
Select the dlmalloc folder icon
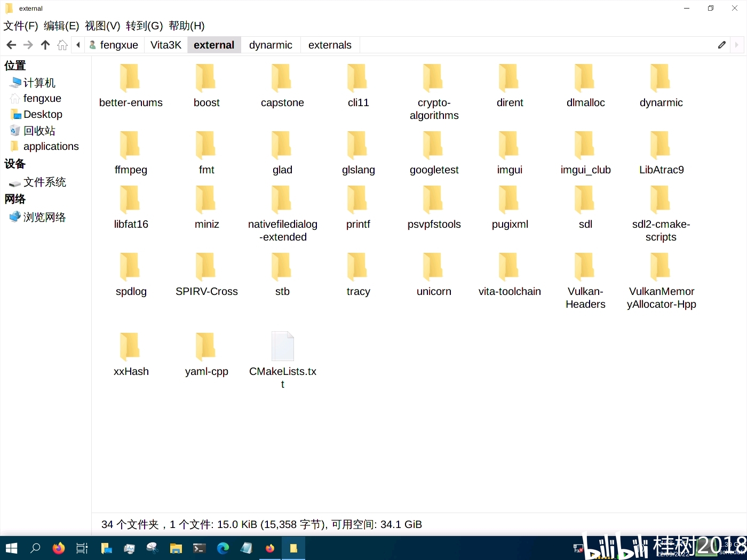[x=585, y=78]
